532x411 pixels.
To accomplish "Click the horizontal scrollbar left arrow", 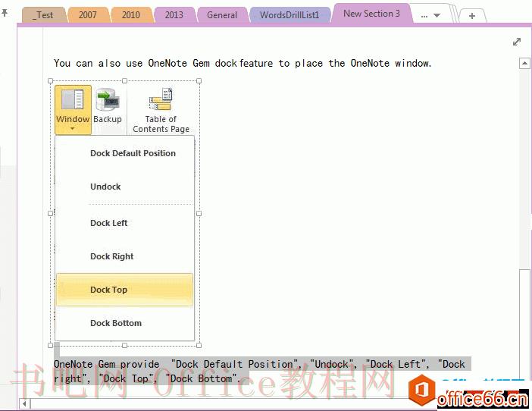I will 24,404.
